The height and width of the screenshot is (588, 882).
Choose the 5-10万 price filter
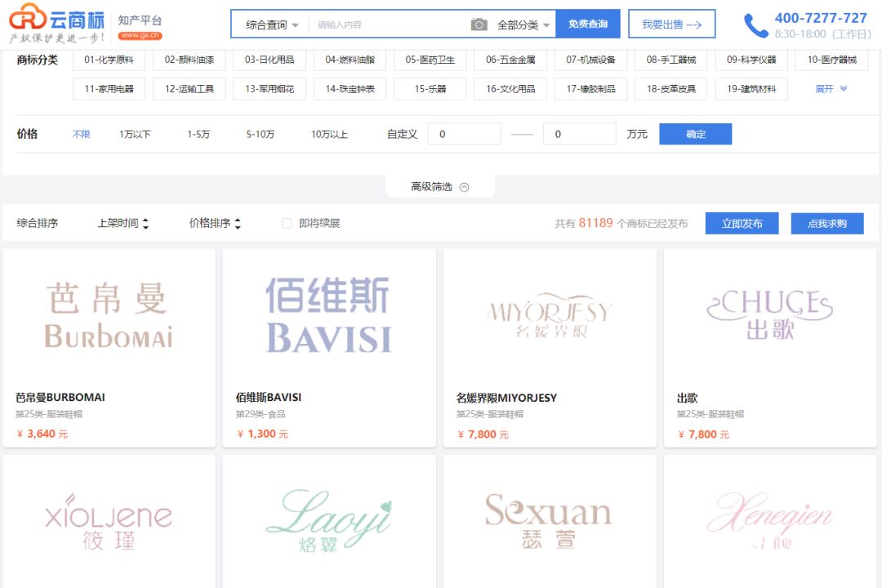(261, 135)
